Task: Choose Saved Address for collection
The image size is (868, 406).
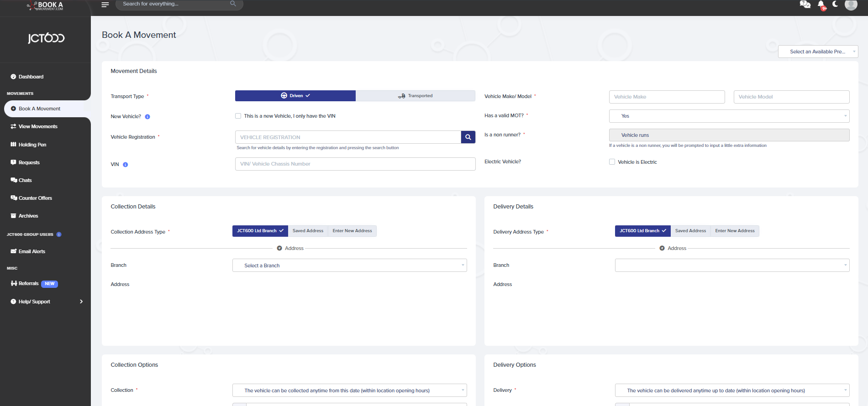Action: click(x=308, y=231)
